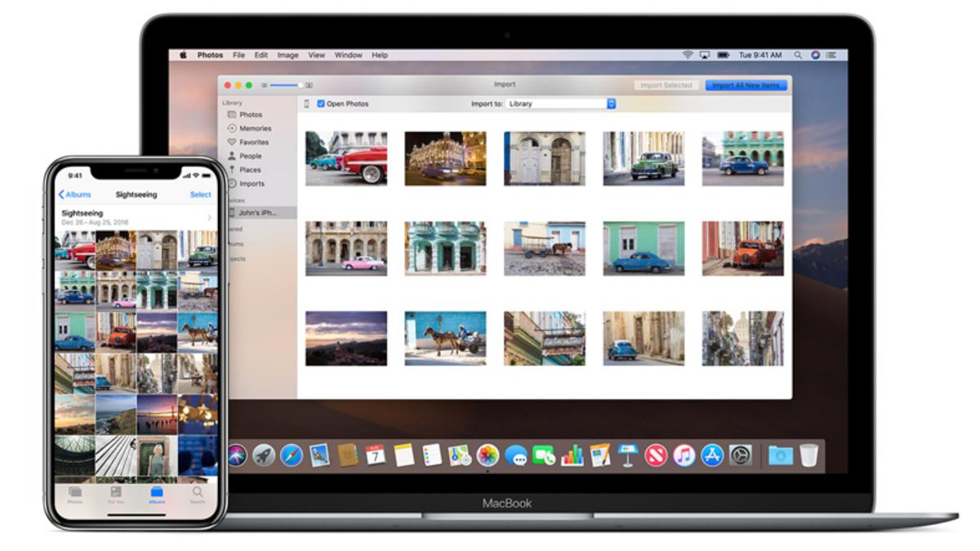Click the Import All New Items button
The height and width of the screenshot is (551, 980).
[x=746, y=85]
